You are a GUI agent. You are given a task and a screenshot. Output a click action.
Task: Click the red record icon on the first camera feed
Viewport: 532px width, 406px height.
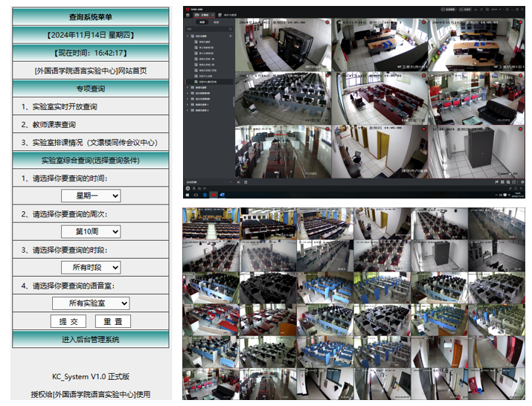[x=327, y=22]
